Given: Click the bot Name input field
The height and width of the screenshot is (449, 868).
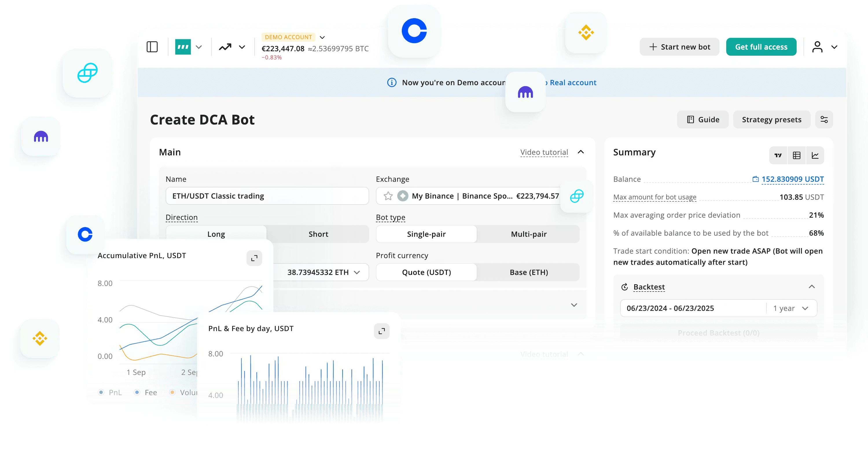Looking at the screenshot, I should (x=267, y=196).
